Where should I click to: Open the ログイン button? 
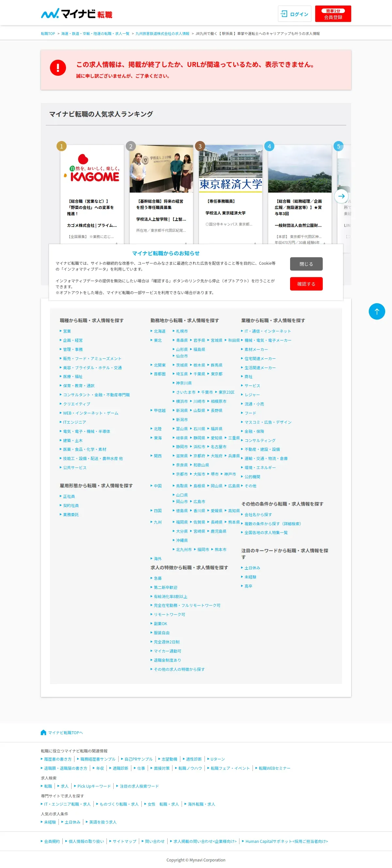(294, 14)
